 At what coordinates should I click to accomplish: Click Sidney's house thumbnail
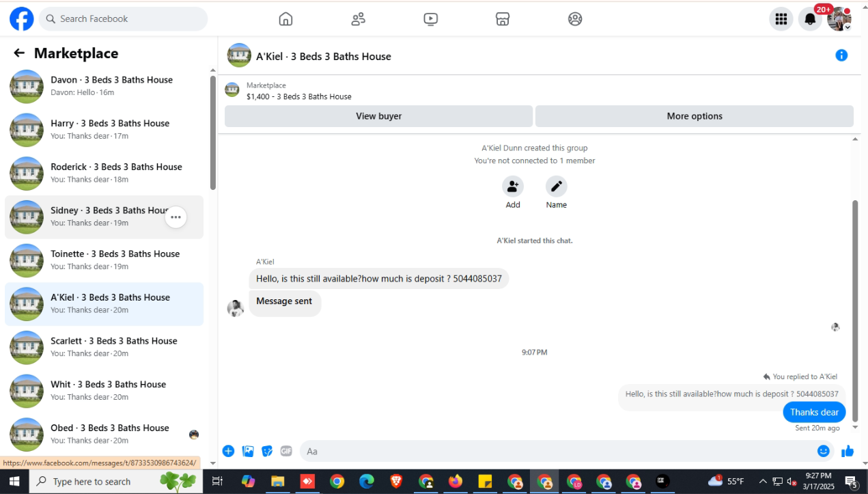pyautogui.click(x=27, y=217)
